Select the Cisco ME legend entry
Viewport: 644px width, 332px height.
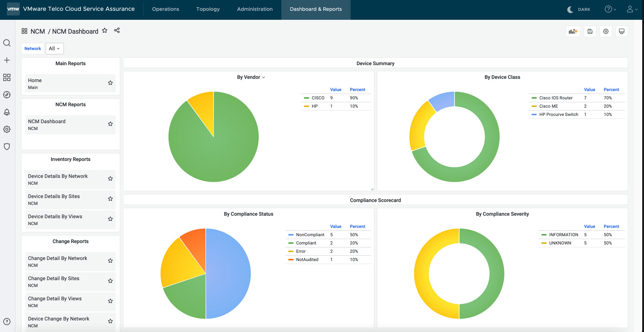[x=549, y=106]
